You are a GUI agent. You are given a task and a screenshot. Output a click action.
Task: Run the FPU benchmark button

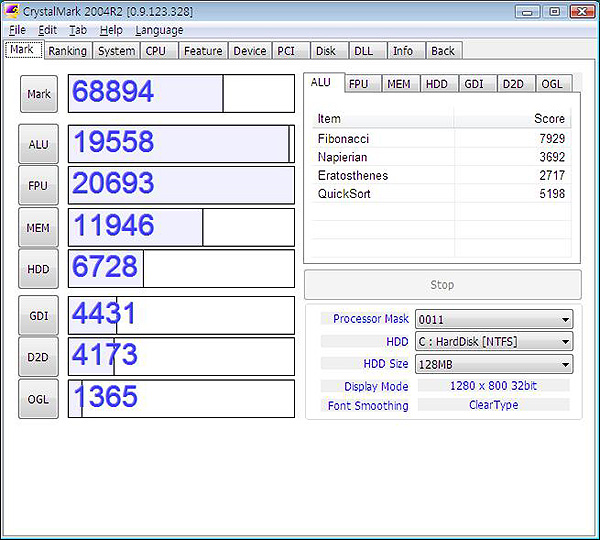[38, 185]
